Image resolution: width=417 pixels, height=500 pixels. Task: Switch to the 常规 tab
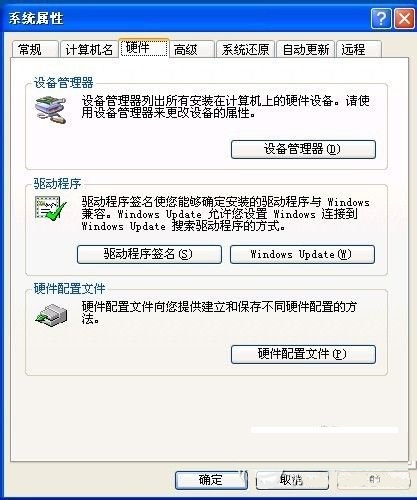(35, 50)
